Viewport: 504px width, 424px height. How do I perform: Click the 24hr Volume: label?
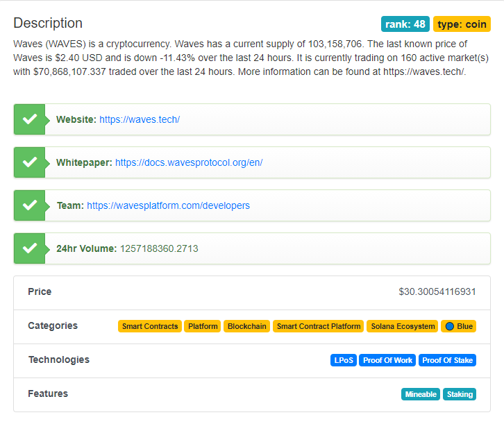pyautogui.click(x=87, y=248)
